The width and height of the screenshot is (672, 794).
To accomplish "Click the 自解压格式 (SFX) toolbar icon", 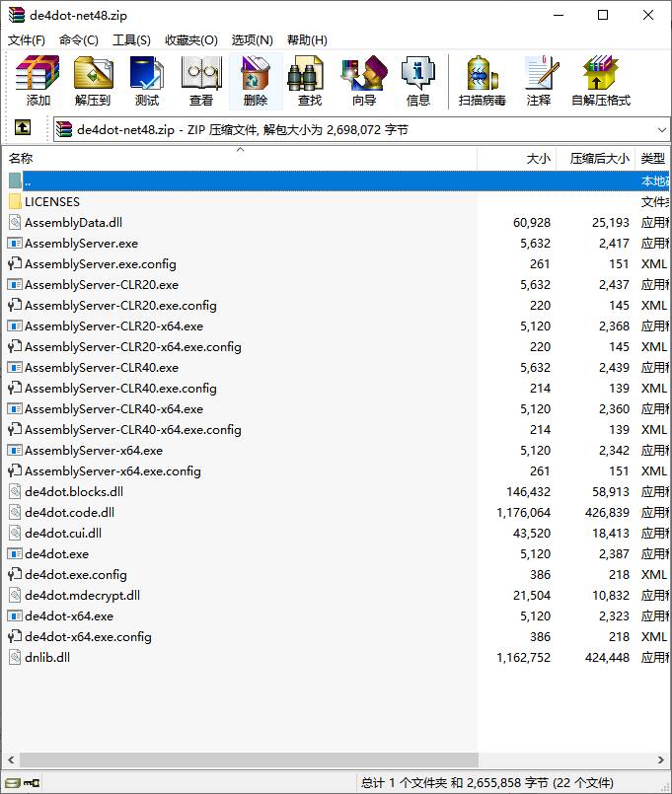I will coord(601,73).
